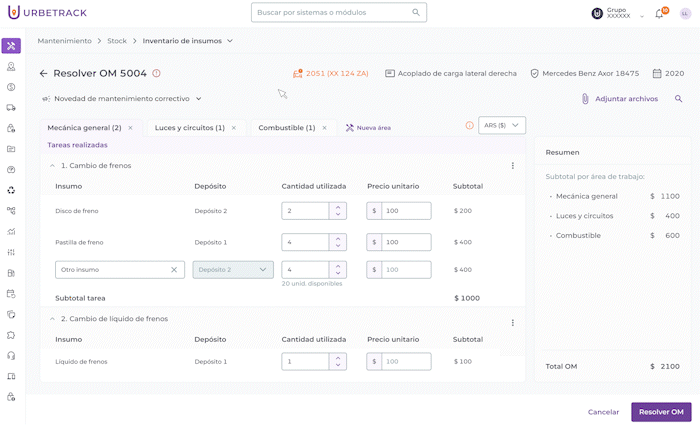
Task: Expand the Novedad de mantenimiento correctivo dropdown
Action: click(x=199, y=99)
